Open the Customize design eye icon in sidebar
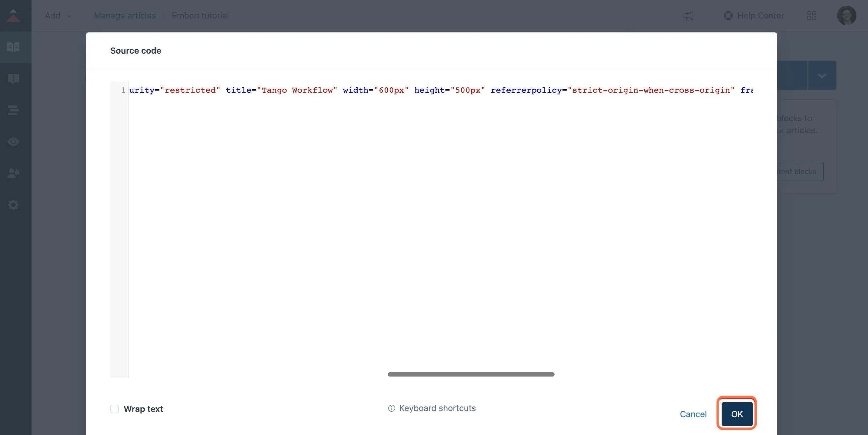 (13, 142)
